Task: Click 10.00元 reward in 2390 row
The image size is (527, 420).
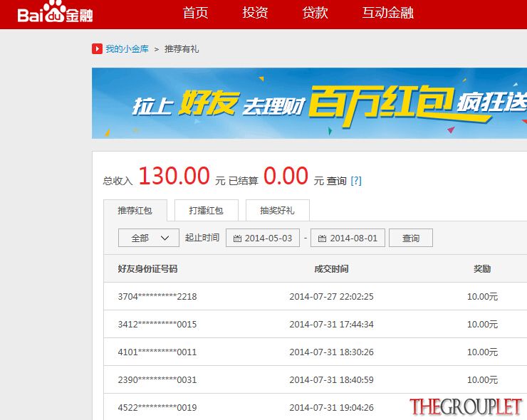Action: pos(482,380)
